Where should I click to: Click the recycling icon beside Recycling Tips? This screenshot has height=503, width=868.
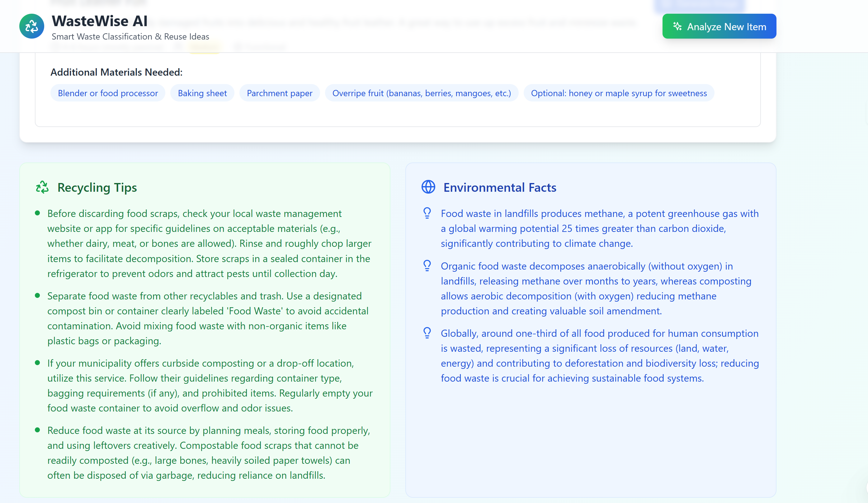[x=42, y=187]
